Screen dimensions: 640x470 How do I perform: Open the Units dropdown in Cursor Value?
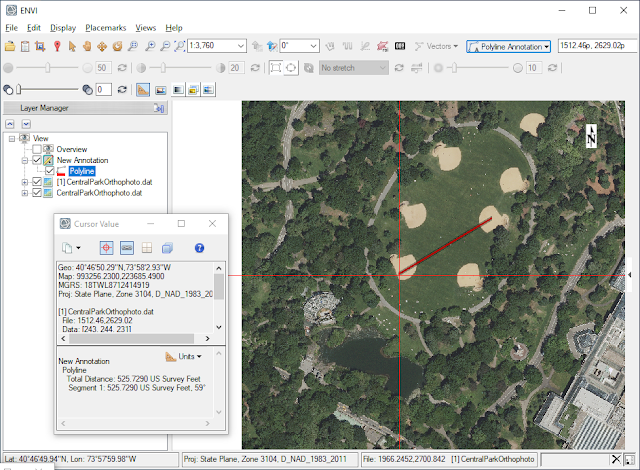(183, 357)
